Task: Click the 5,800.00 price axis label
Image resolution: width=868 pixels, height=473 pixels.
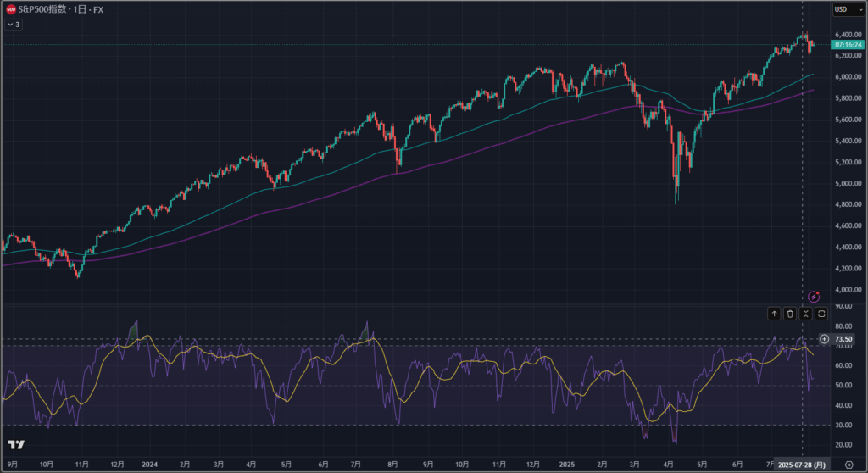Action: click(x=848, y=98)
